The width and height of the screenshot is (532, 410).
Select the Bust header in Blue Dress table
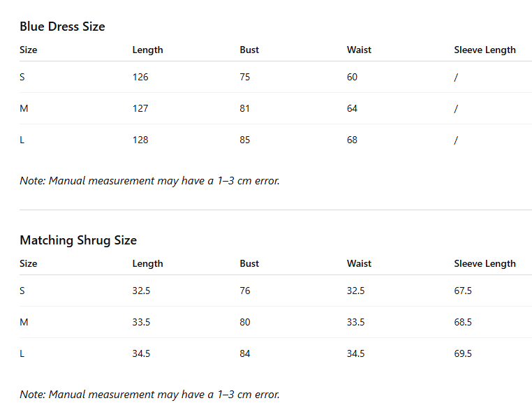click(x=249, y=50)
